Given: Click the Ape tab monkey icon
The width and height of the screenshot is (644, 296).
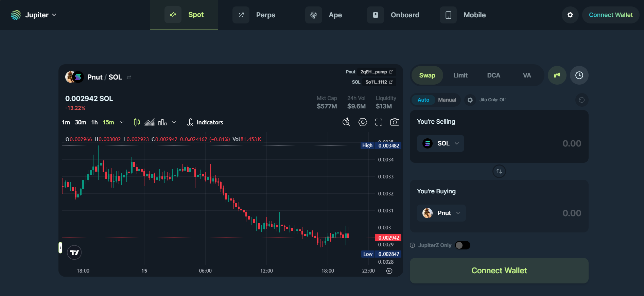Looking at the screenshot, I should pos(314,15).
